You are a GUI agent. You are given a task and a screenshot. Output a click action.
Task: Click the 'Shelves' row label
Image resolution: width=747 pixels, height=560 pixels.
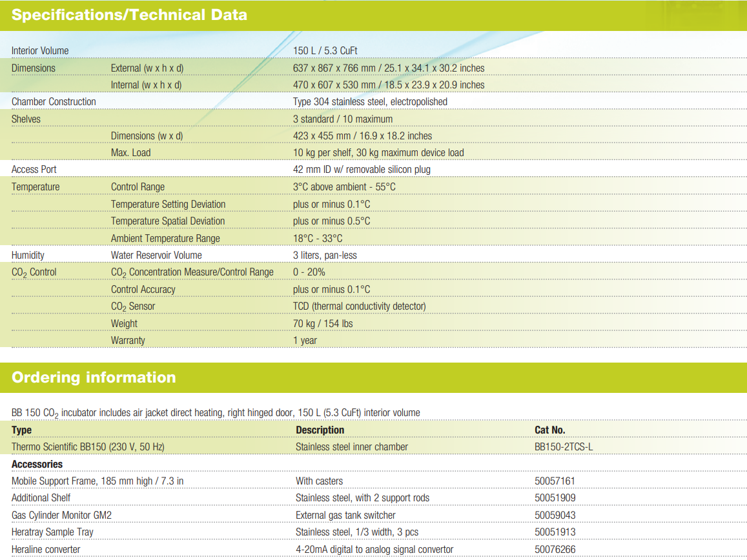[x=26, y=119]
